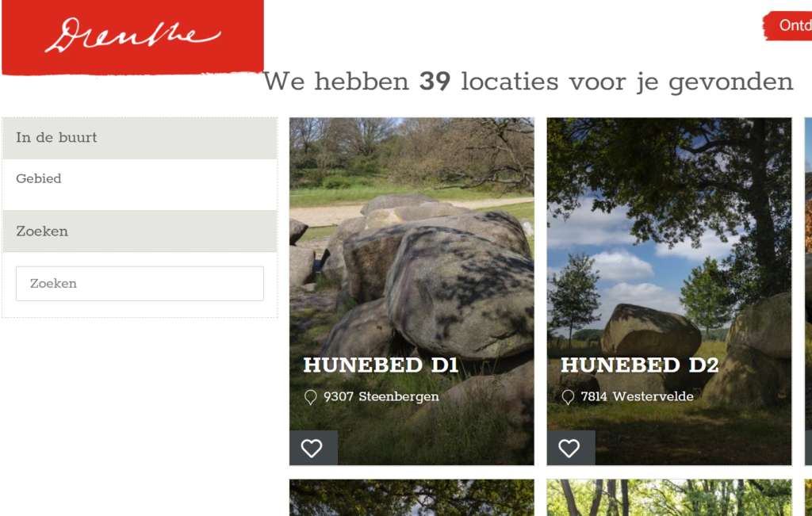The image size is (812, 516).
Task: Click the 9307 Steenbergen location text
Action: tap(381, 396)
